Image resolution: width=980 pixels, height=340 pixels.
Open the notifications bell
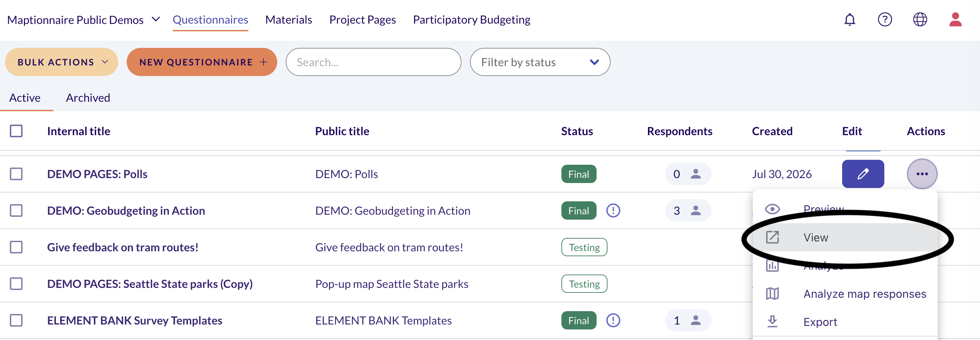[x=849, y=19]
